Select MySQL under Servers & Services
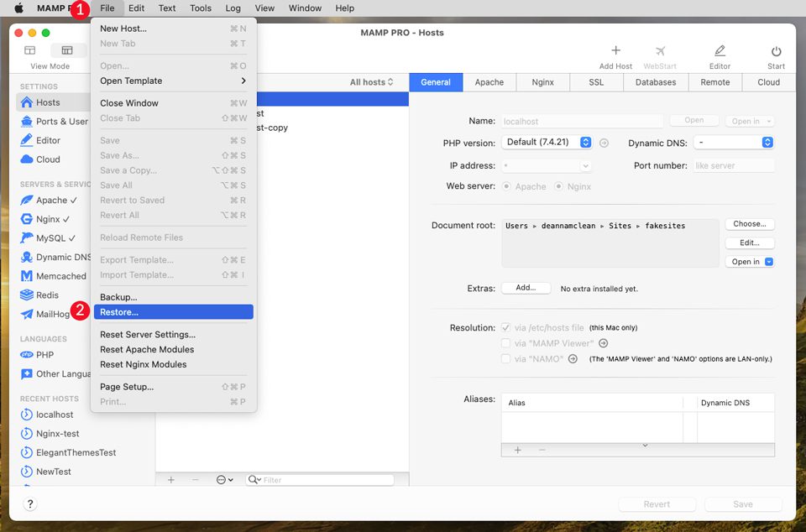 [x=49, y=237]
